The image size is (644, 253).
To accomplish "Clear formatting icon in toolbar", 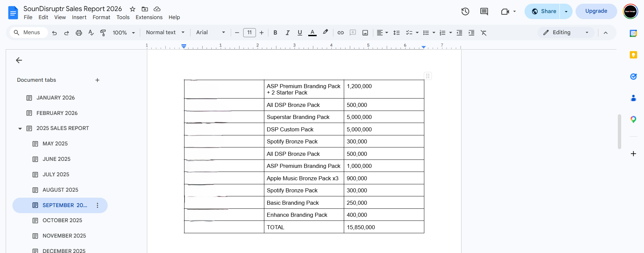I will point(483,33).
